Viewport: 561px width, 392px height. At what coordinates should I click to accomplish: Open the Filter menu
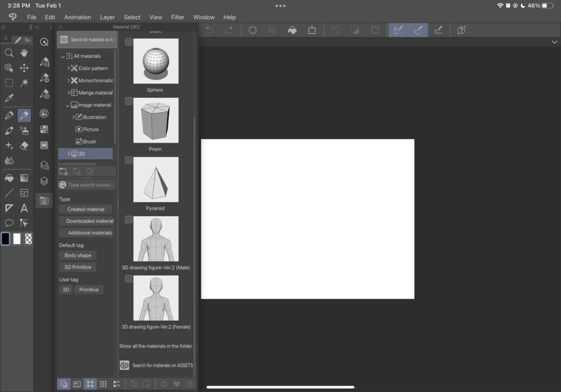178,17
